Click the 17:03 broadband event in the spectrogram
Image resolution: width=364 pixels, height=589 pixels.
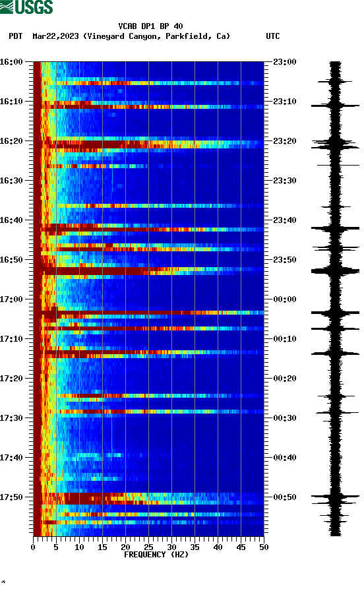(x=148, y=313)
